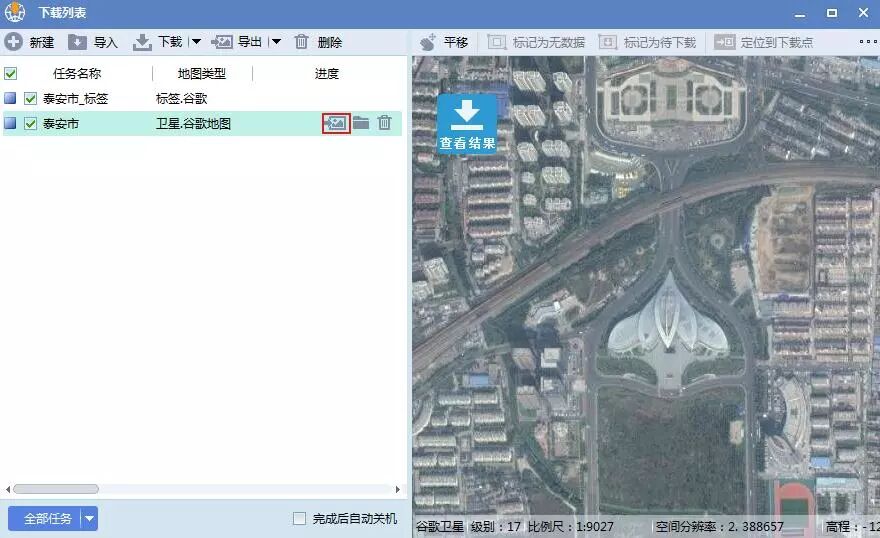Click the 导出 export icon in toolbar
The image size is (880, 538).
tap(222, 42)
